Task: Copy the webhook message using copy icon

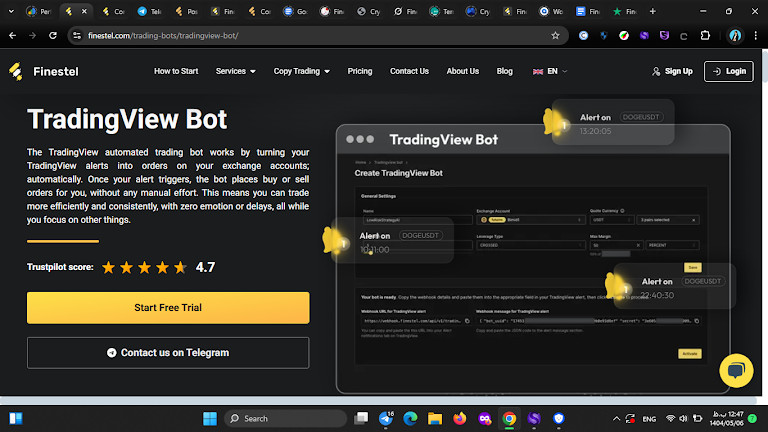Action: 696,321
